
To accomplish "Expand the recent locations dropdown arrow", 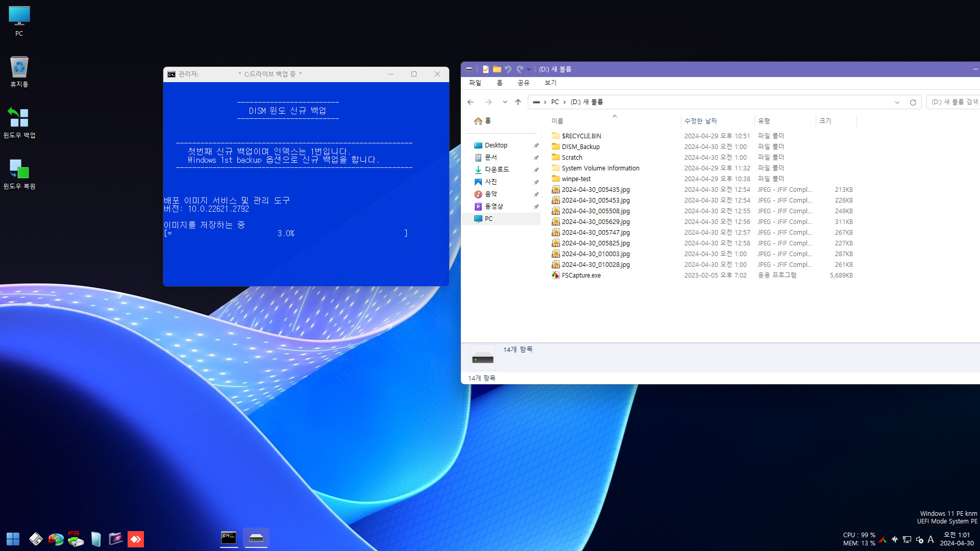I will (505, 102).
